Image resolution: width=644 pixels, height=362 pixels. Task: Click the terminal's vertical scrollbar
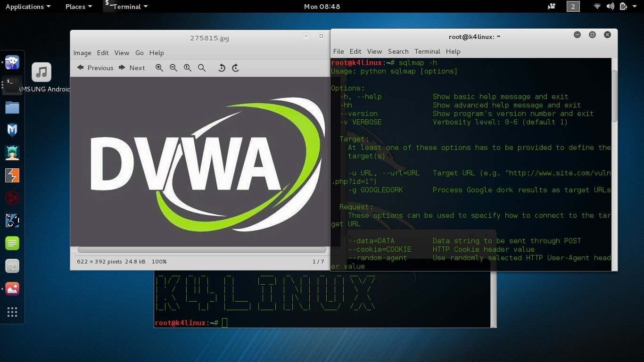pyautogui.click(x=614, y=97)
